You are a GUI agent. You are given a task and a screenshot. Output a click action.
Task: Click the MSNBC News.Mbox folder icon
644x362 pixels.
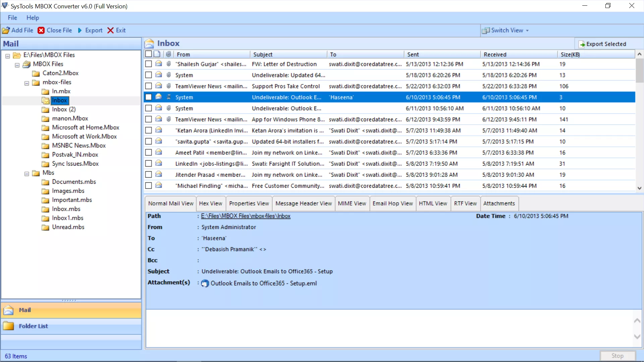coord(45,145)
